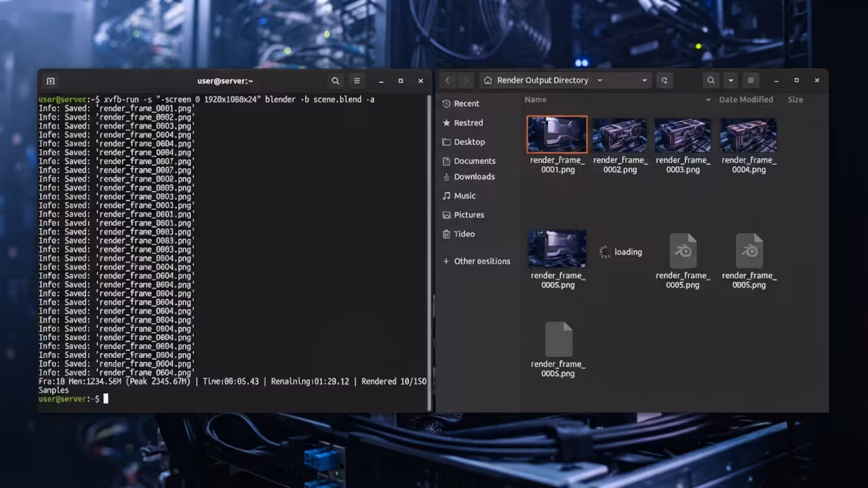Open view options dropdown beside file search

pyautogui.click(x=730, y=80)
